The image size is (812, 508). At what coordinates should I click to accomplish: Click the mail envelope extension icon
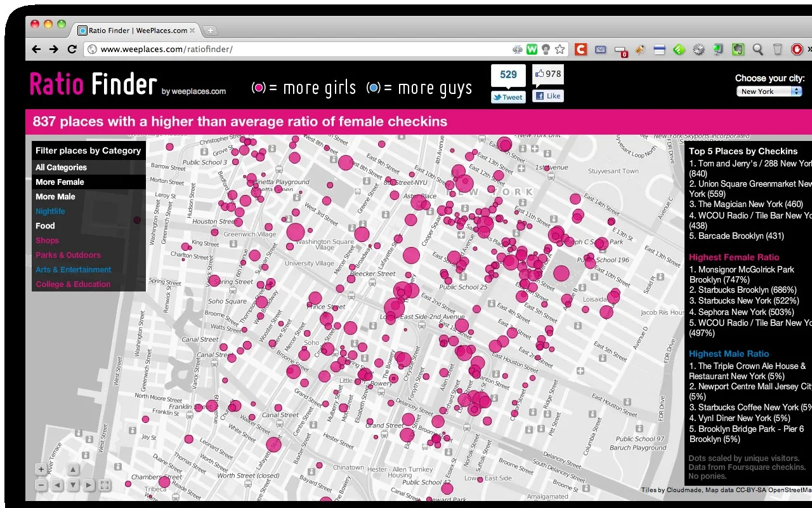coord(600,49)
